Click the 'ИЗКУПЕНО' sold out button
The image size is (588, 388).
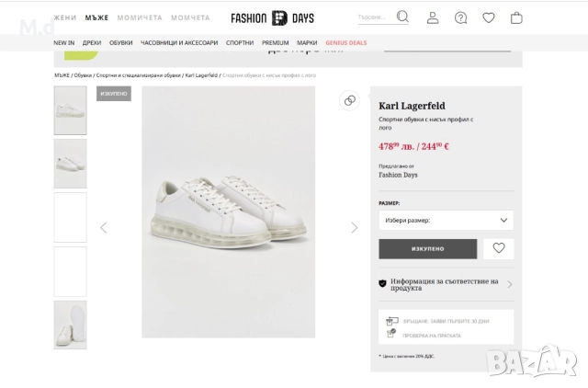pyautogui.click(x=427, y=248)
